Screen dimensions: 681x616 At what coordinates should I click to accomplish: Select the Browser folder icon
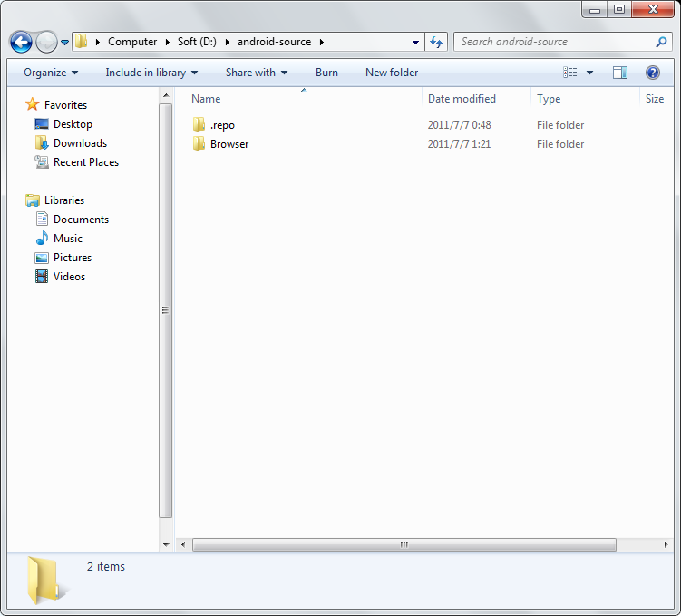tap(199, 143)
